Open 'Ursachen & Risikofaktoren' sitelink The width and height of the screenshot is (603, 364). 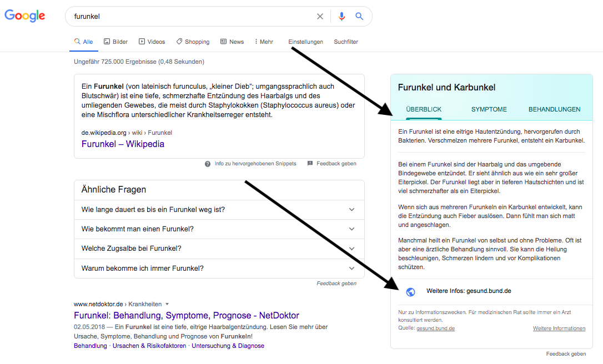(x=149, y=346)
